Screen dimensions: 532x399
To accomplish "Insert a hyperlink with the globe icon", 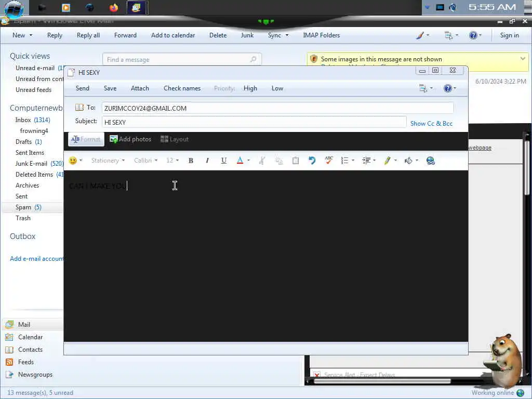I will pos(431,161).
